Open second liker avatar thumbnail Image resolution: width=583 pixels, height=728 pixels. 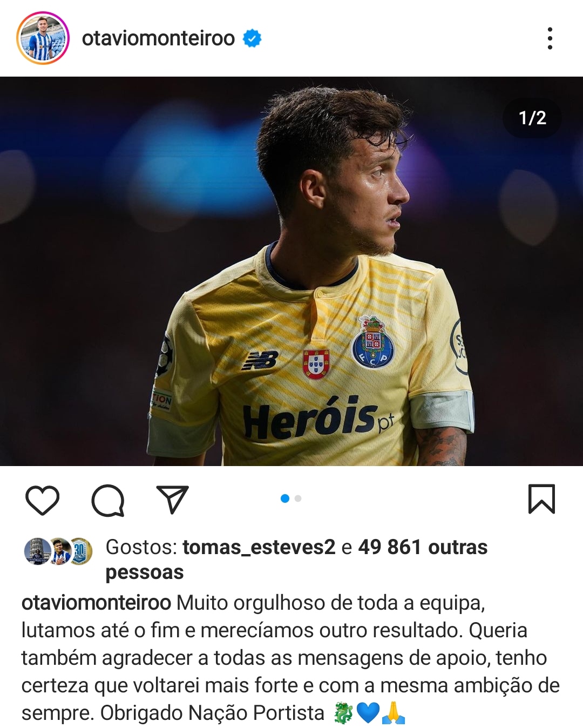[x=59, y=551]
